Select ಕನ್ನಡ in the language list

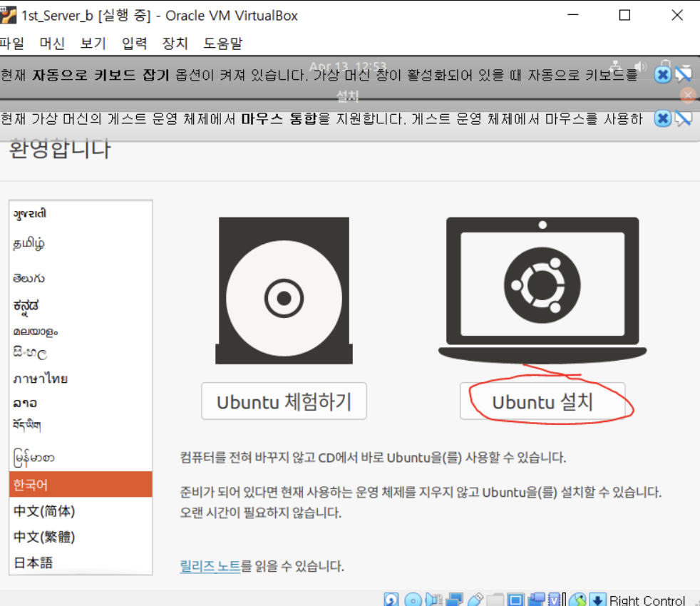click(81, 307)
